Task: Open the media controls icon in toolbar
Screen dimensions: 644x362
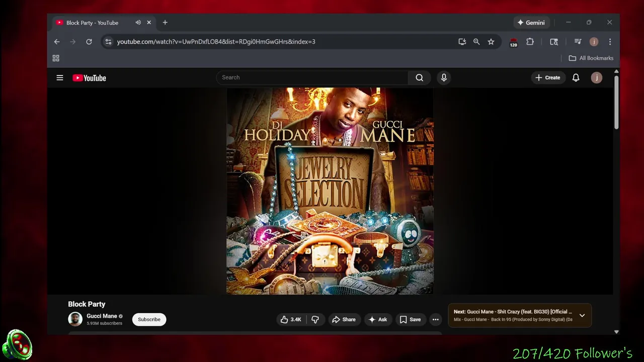Action: [x=578, y=42]
